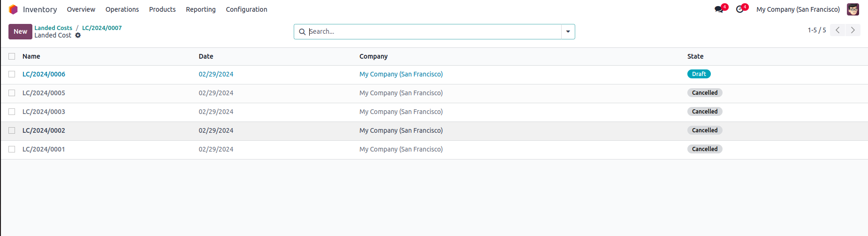Open the activities clock icon
Screen dimensions: 868x236
click(x=740, y=9)
